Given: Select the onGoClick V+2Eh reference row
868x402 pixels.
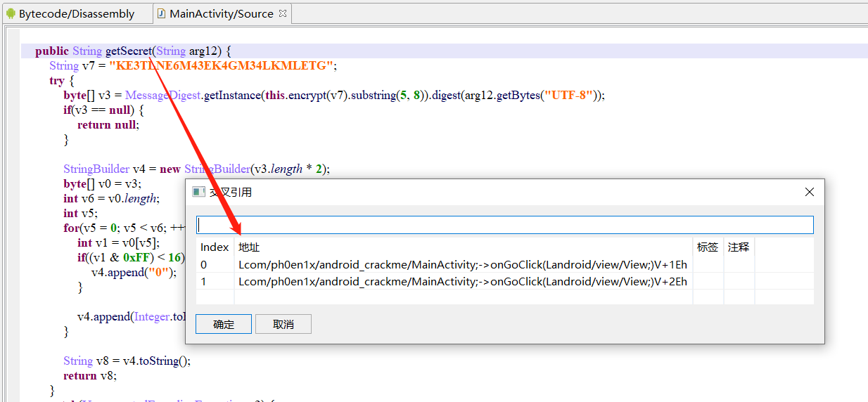Looking at the screenshot, I should click(504, 281).
